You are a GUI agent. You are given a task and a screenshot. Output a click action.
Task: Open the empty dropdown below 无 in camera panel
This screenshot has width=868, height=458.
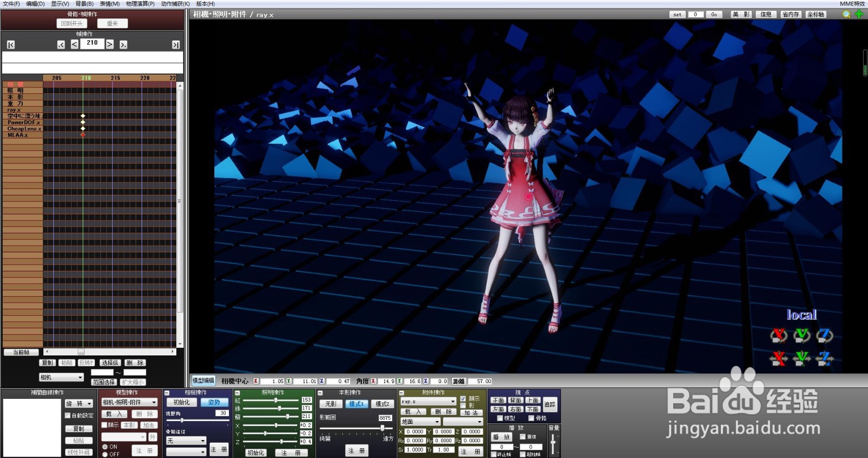186,451
